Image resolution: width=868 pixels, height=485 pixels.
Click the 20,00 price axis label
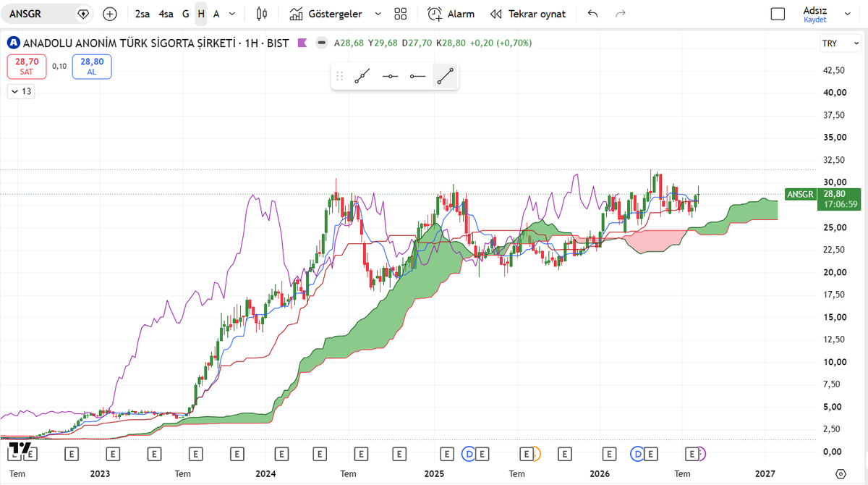click(834, 272)
